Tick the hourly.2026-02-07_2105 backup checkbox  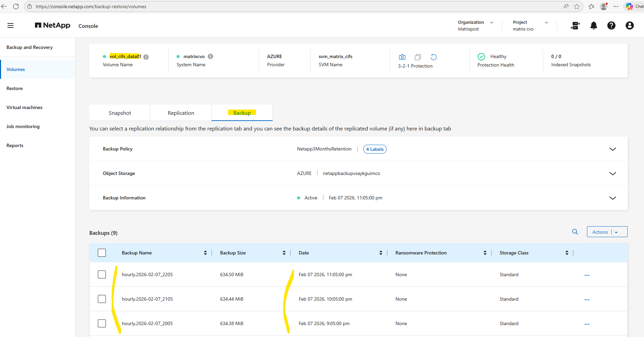(x=102, y=299)
